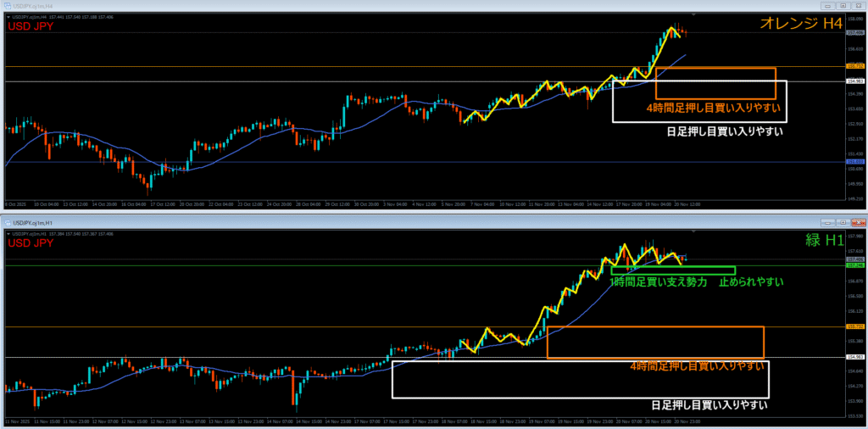Restore the USDJPY H4 chart window size
Viewport: 868px width, 429px height.
tap(844, 5)
